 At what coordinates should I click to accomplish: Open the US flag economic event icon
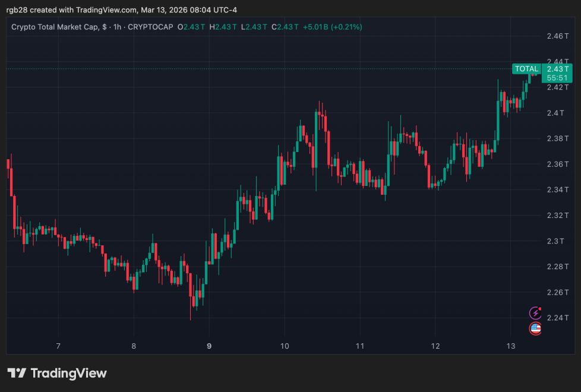coord(535,328)
